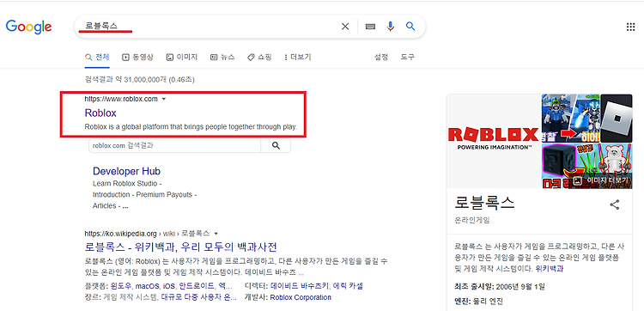Click the 엔진: 울리 엔진 text
Screen dimensions: 644x311
[478, 302]
